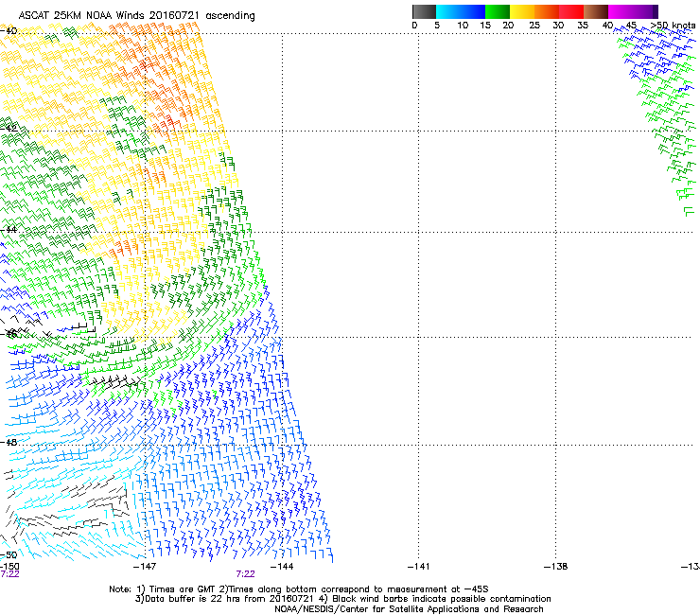Click the note line 'Times are GMT'
The image size is (700, 615).
coord(182,589)
